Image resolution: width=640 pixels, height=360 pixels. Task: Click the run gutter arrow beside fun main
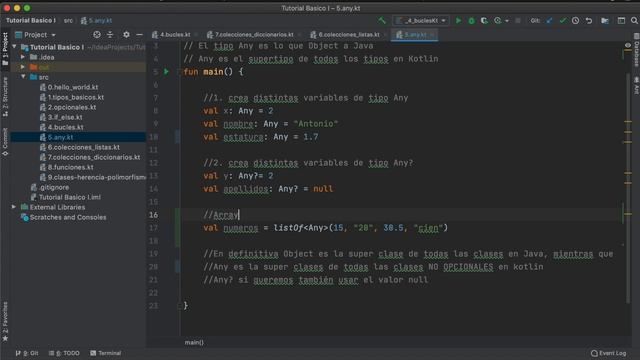click(166, 71)
